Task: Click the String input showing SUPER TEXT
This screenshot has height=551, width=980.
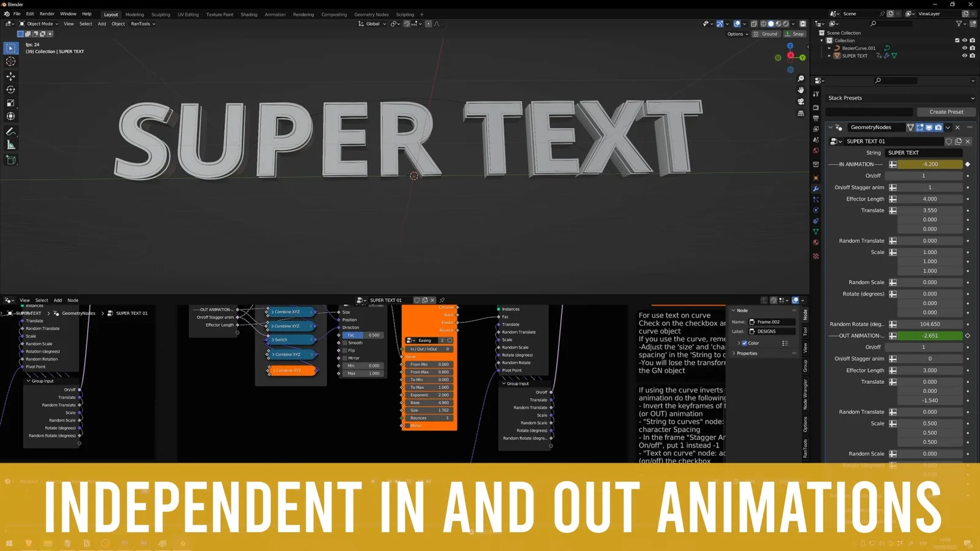Action: 925,152
